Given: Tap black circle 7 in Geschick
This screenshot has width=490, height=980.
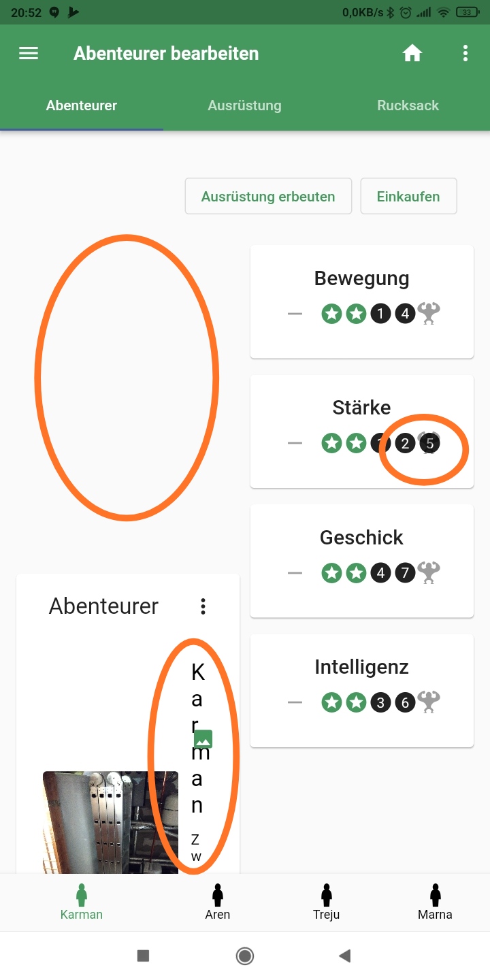Looking at the screenshot, I should coord(405,573).
